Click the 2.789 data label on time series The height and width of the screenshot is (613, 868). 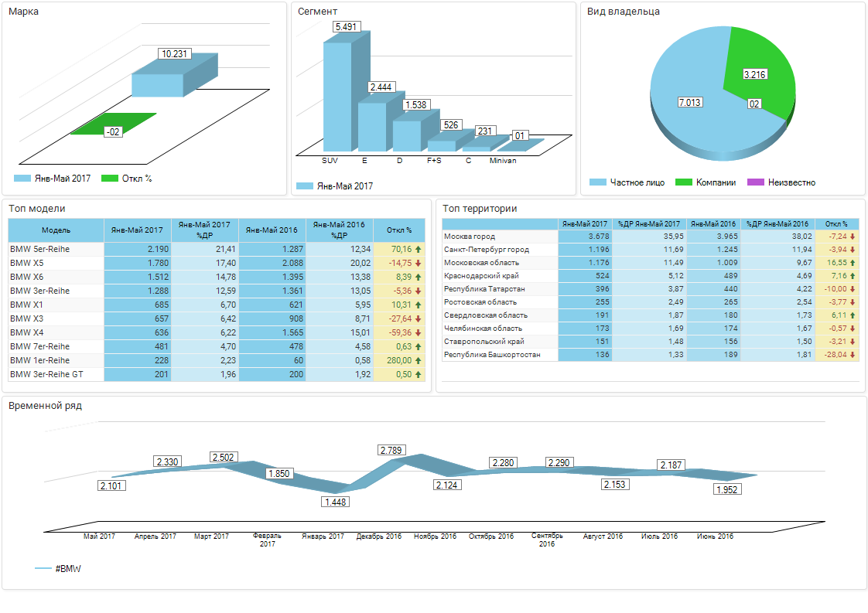point(392,450)
